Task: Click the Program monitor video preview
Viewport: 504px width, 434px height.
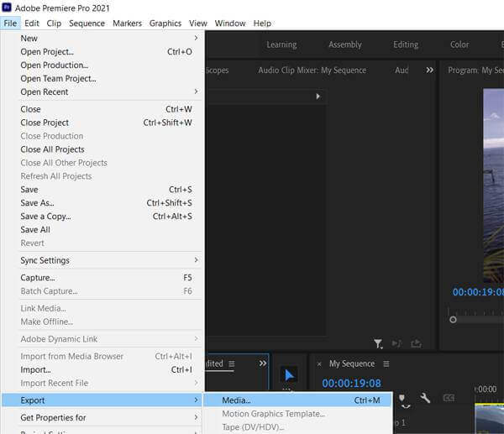Action: 493,186
